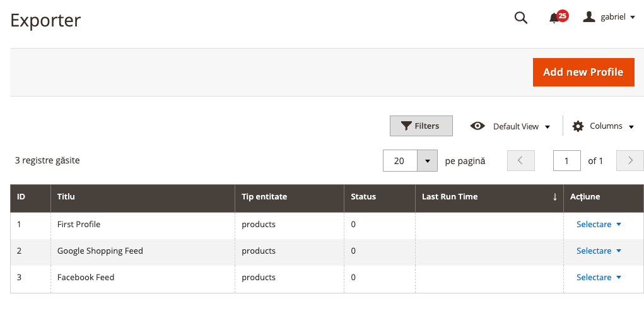Go to previous page arrow
This screenshot has width=644, height=313.
coord(521,161)
